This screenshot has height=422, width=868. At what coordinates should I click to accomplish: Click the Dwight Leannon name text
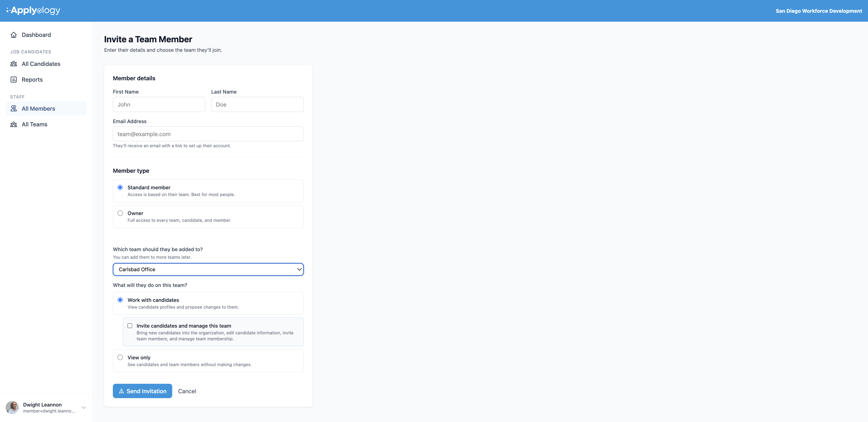[x=43, y=404]
